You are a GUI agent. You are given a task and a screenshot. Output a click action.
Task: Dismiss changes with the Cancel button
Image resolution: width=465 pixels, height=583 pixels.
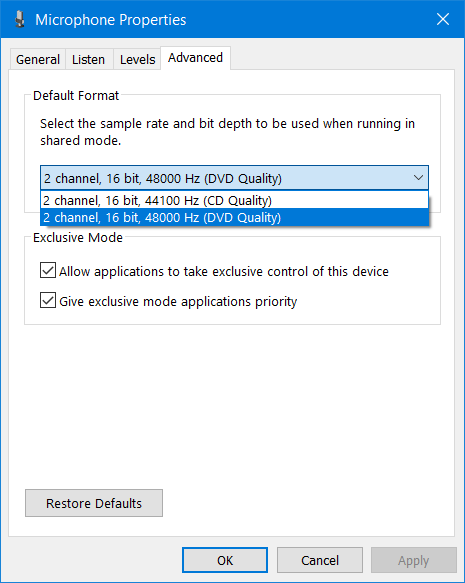320,560
